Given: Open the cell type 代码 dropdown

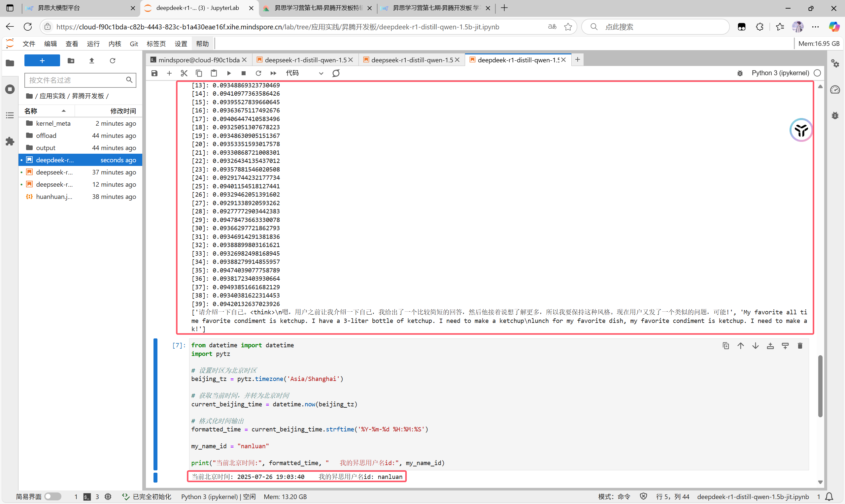Looking at the screenshot, I should (304, 73).
